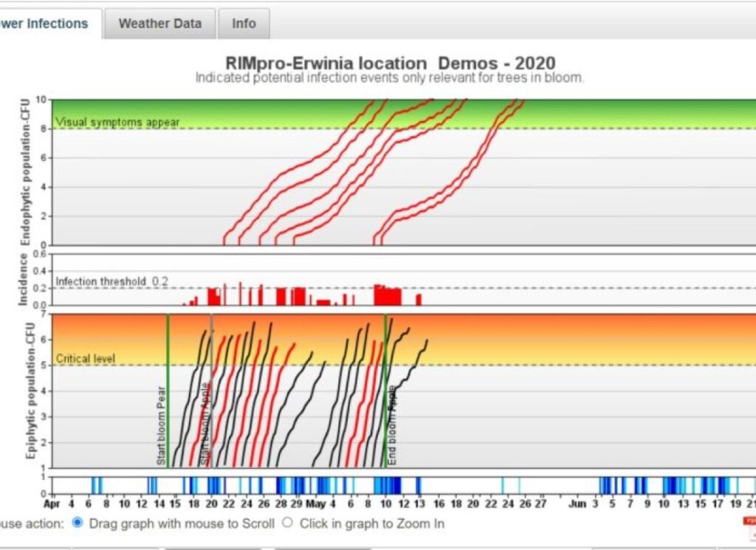
Task: Click the 'Visual symptoms appear' label
Action: pos(117,122)
